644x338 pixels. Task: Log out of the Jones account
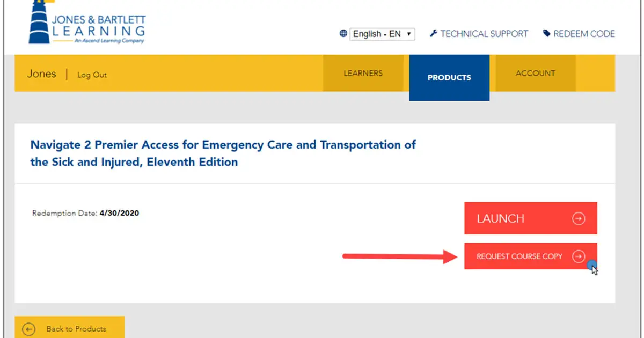tap(92, 75)
